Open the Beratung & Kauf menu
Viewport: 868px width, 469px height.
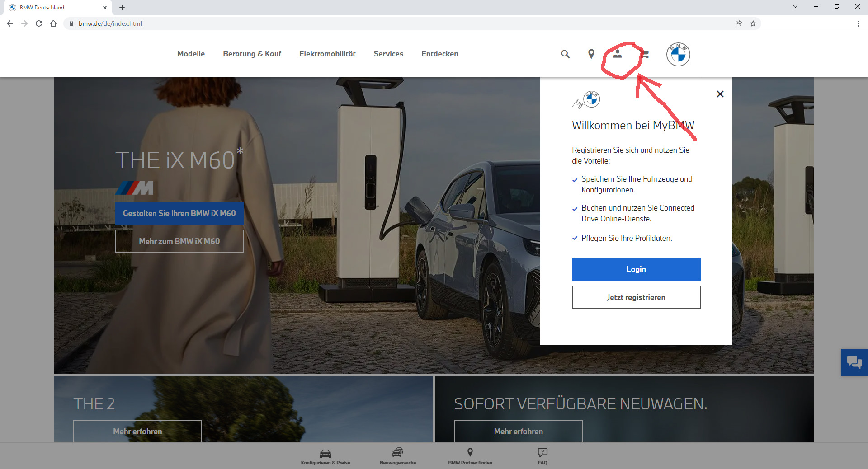252,54
